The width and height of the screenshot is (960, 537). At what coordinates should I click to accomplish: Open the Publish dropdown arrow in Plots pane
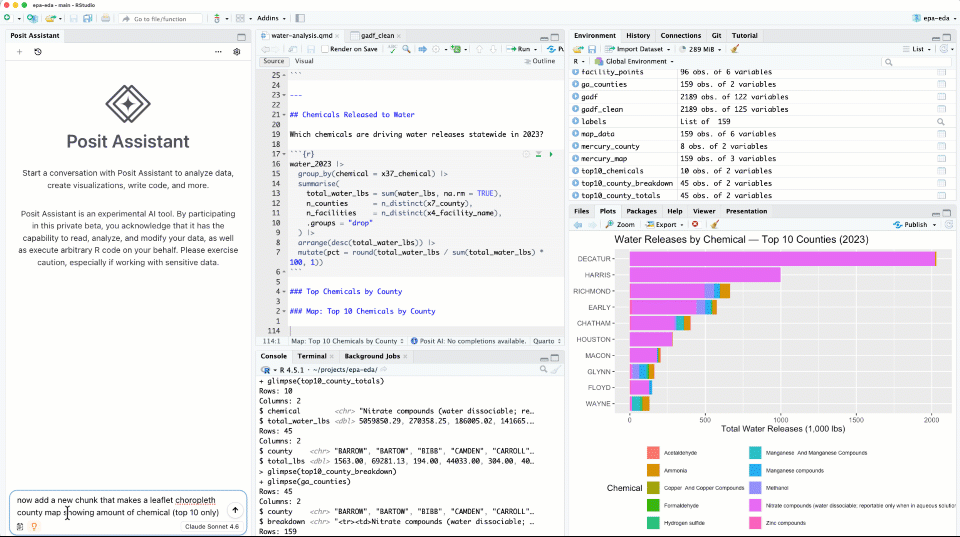tap(934, 225)
